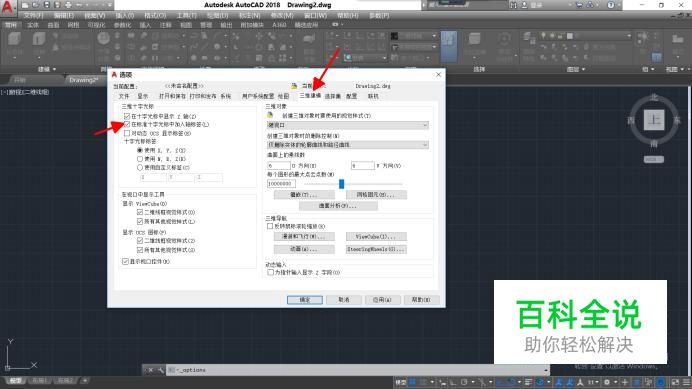This screenshot has width=692, height=389.
Task: Toggle 'show Z axis in crosshairs' checkbox
Action: [x=127, y=116]
